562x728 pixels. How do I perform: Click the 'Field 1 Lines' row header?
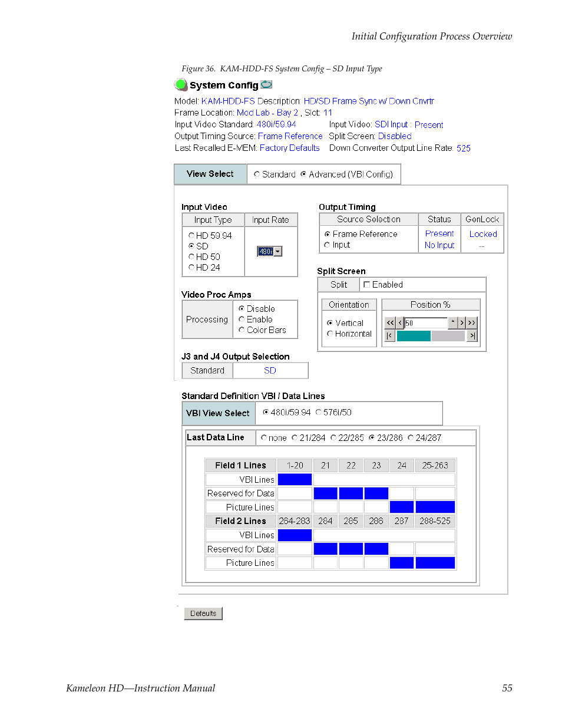pos(241,466)
